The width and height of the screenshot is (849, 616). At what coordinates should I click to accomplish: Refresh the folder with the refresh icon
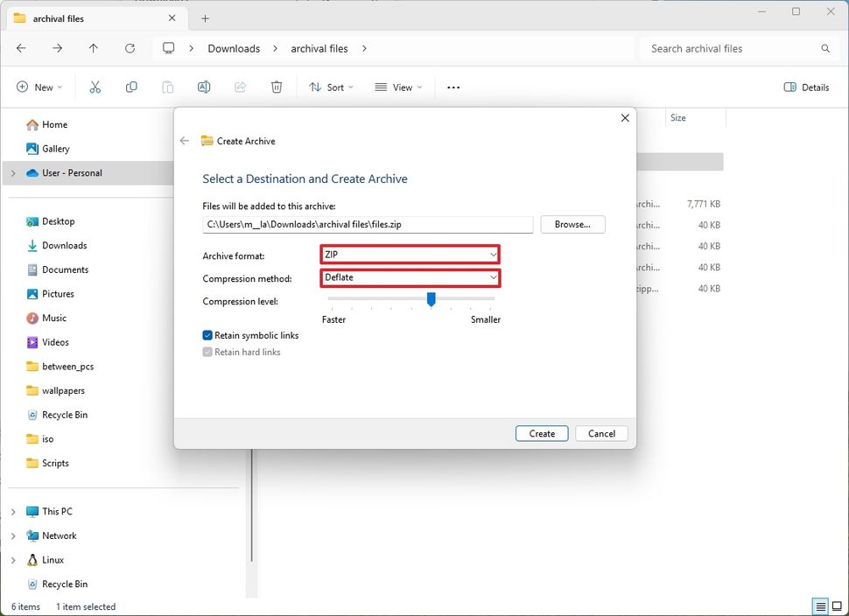130,48
